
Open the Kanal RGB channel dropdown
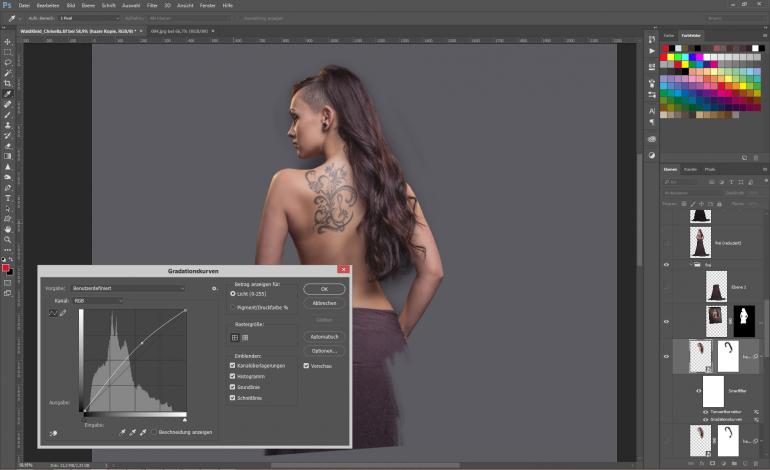[x=97, y=300]
